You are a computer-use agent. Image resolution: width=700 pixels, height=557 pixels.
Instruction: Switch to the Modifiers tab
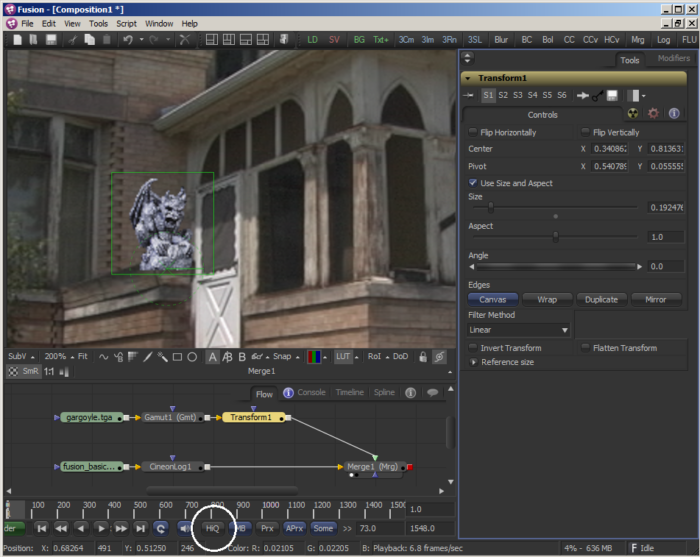point(674,58)
